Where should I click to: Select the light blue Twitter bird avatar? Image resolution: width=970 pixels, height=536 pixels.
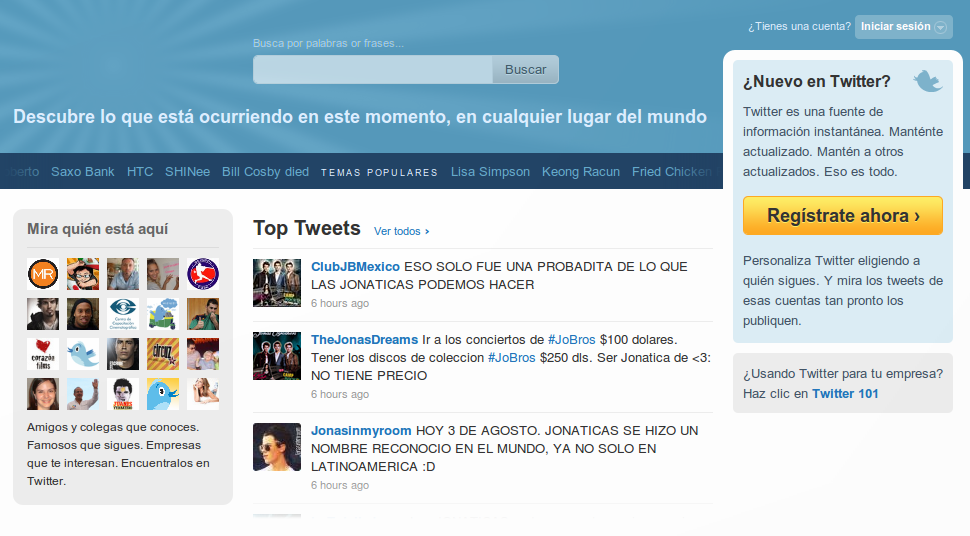coord(83,354)
